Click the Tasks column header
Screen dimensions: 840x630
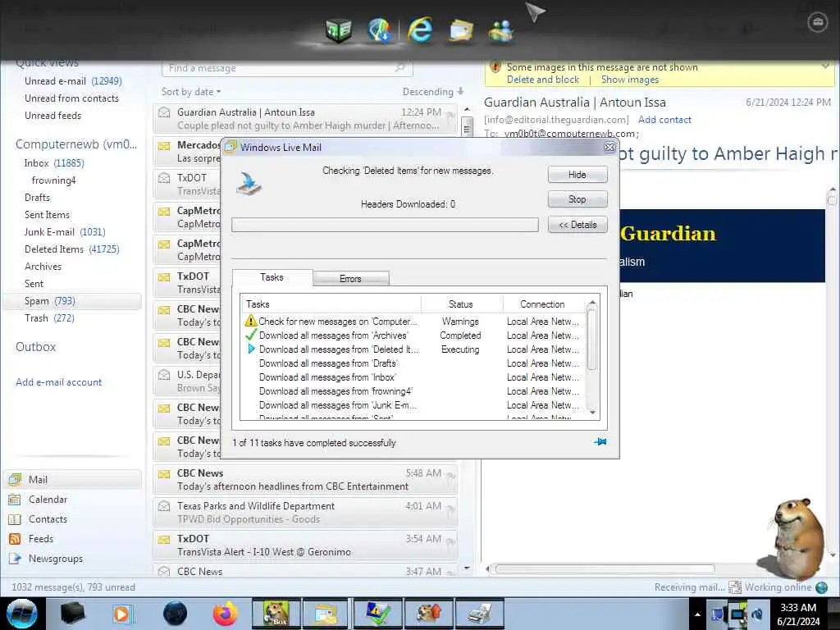point(331,304)
